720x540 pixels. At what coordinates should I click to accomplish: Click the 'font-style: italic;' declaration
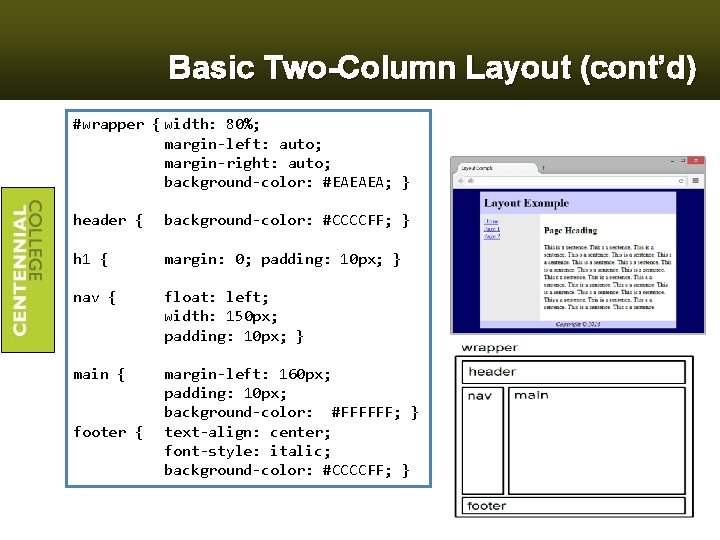click(x=247, y=451)
